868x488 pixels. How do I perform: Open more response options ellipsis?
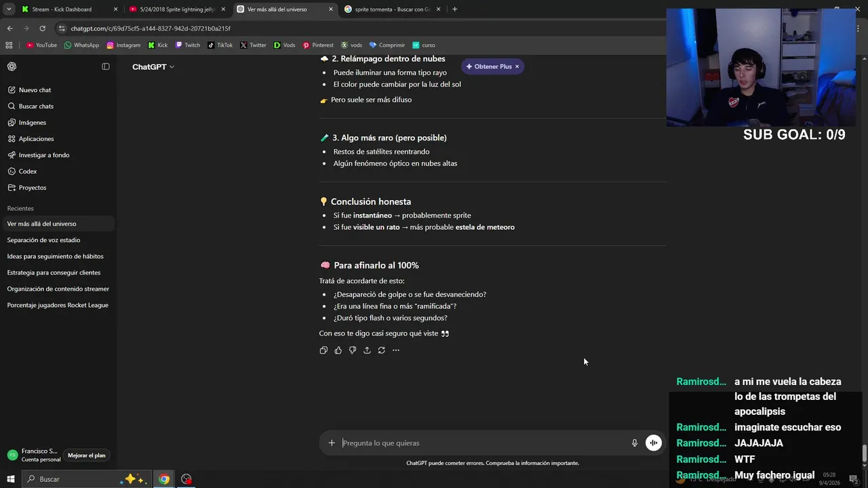396,350
